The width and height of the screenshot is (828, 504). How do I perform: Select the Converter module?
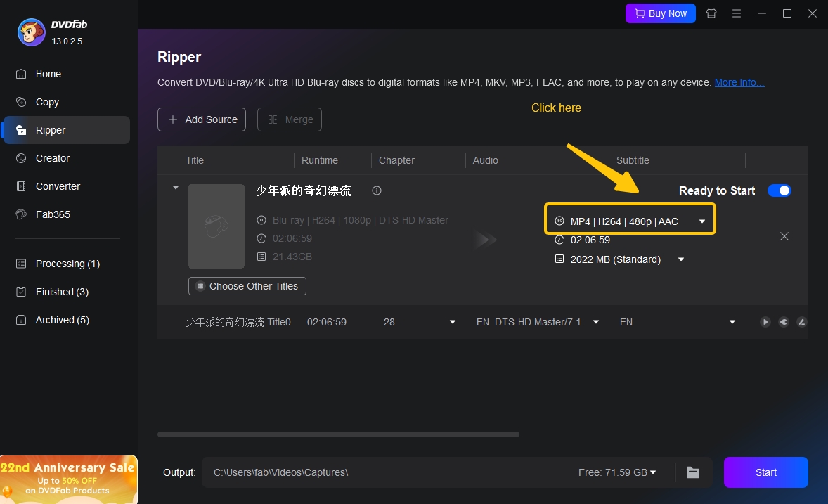tap(57, 186)
